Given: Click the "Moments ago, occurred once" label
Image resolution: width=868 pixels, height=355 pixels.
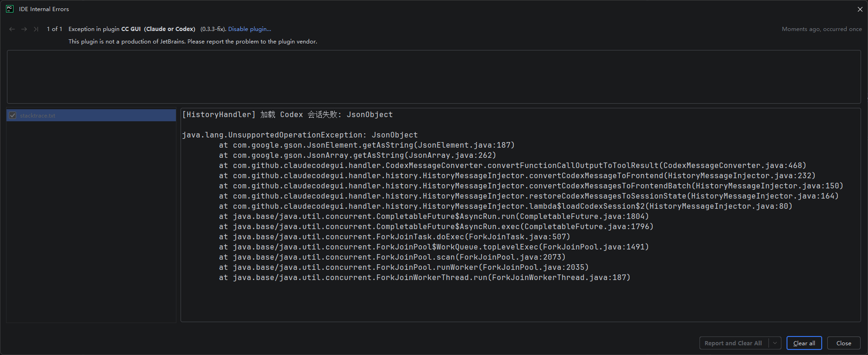Looking at the screenshot, I should point(822,29).
